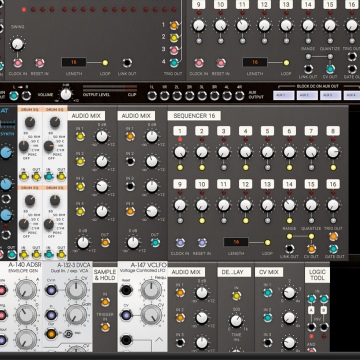Viewport: 360px width, 360px height.
Task: Click the RESET IN jack on Sequencer 16
Action: [202, 243]
